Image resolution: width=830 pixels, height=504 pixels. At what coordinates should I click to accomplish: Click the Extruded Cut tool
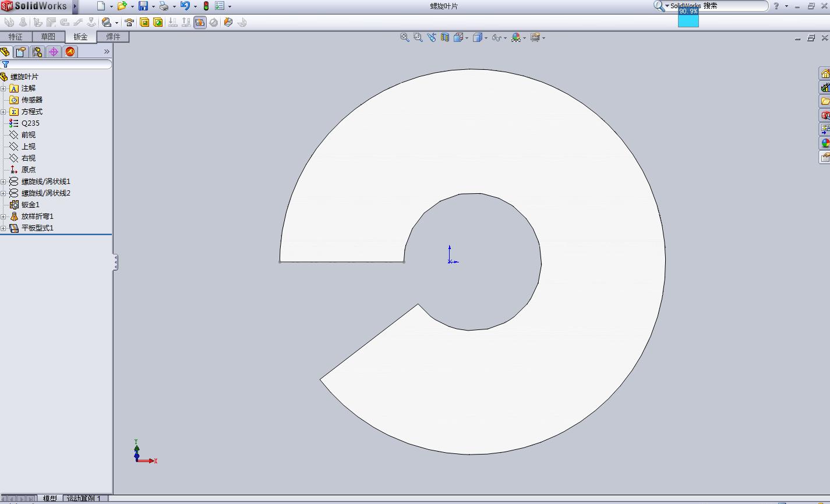pyautogui.click(x=144, y=22)
